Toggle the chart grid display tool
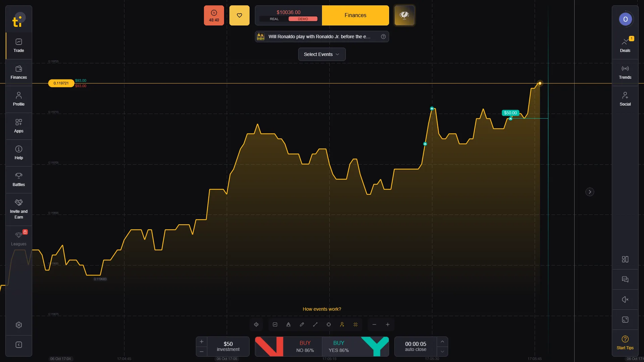 [x=356, y=324]
